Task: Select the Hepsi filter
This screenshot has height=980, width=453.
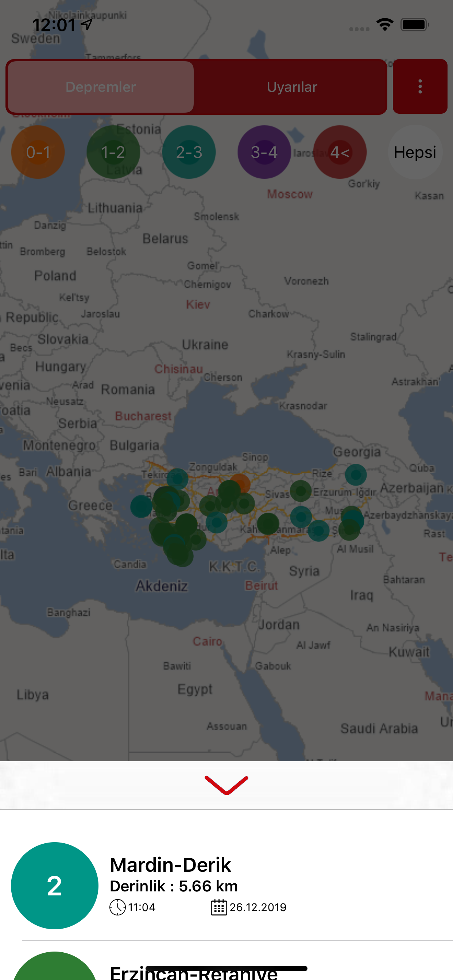Action: (x=415, y=152)
